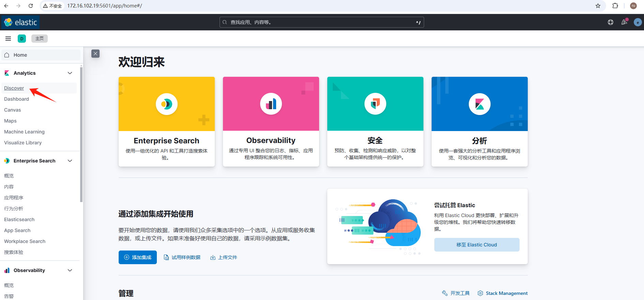Viewport: 644px width, 300px height.
Task: Click the upload file (上传文件) icon
Action: [x=213, y=257]
